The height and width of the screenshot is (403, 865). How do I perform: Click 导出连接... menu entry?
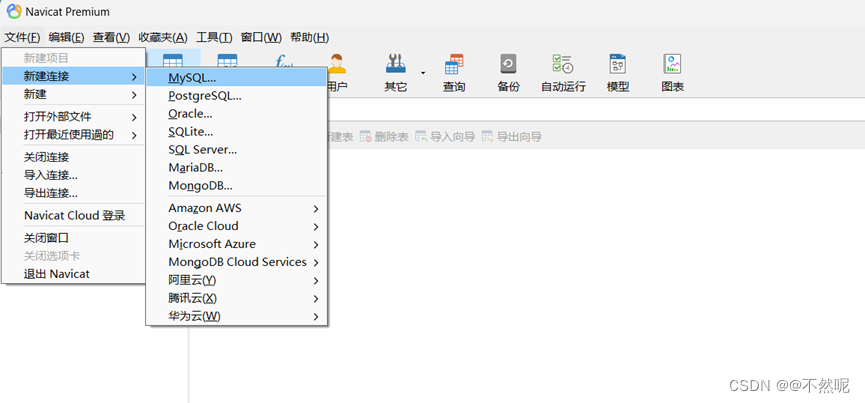pos(74,194)
